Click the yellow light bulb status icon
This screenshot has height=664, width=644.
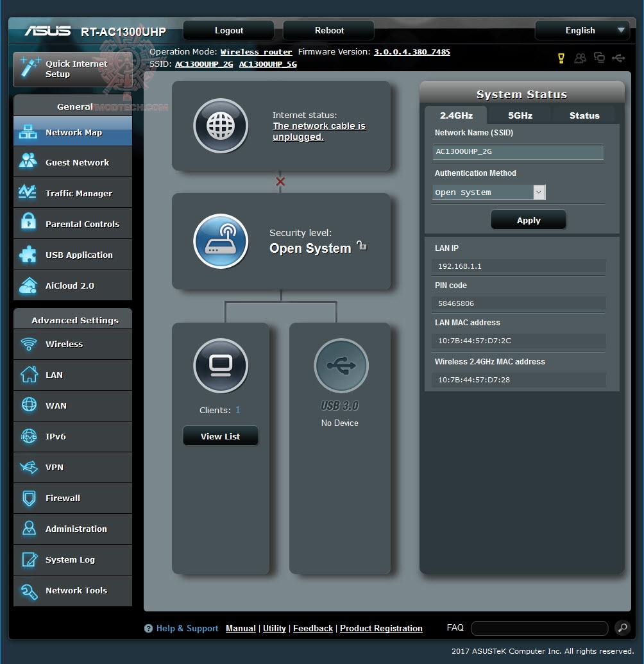click(x=561, y=58)
